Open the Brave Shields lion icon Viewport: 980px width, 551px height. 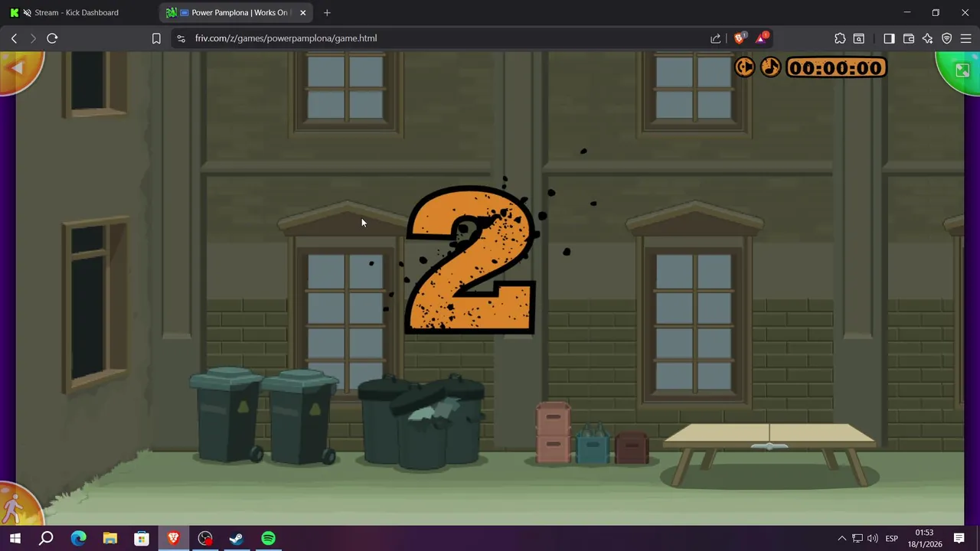[x=740, y=38]
